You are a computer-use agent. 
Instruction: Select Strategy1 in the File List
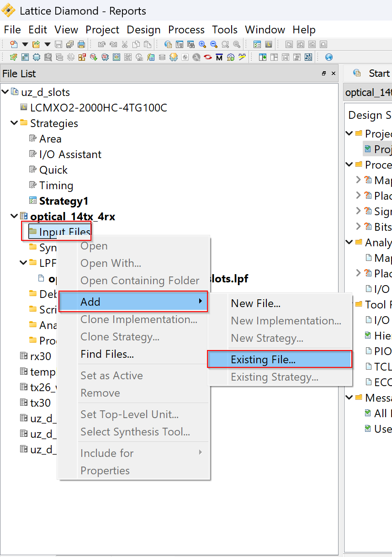[x=64, y=201]
